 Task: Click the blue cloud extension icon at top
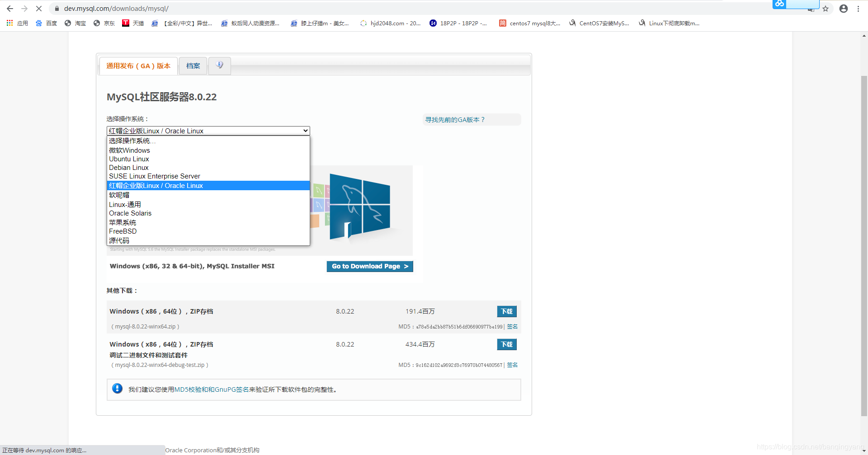click(x=780, y=4)
